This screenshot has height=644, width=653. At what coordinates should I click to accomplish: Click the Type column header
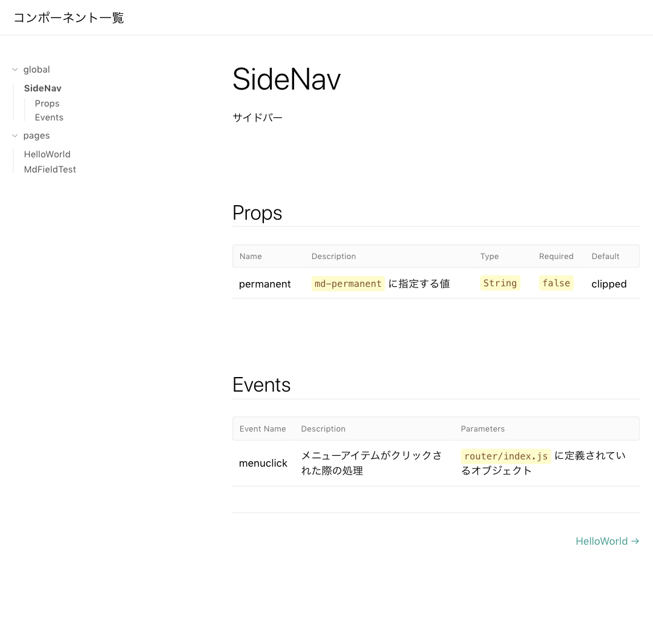coord(490,256)
